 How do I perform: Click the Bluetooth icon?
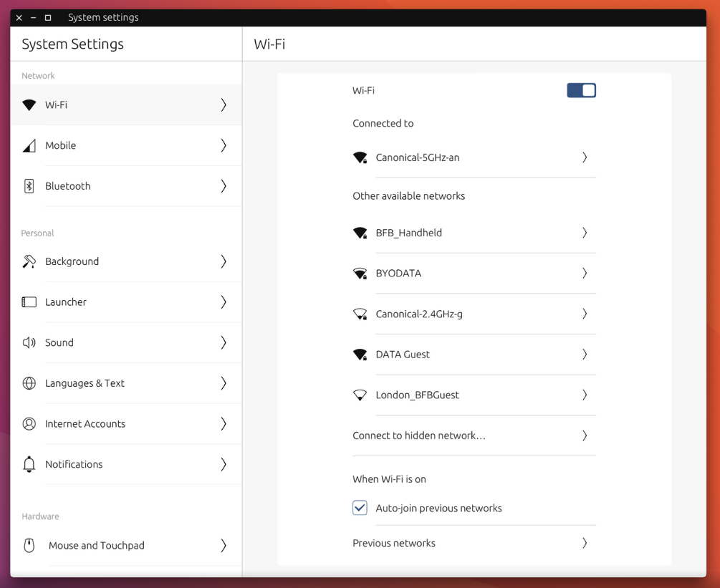click(x=29, y=185)
